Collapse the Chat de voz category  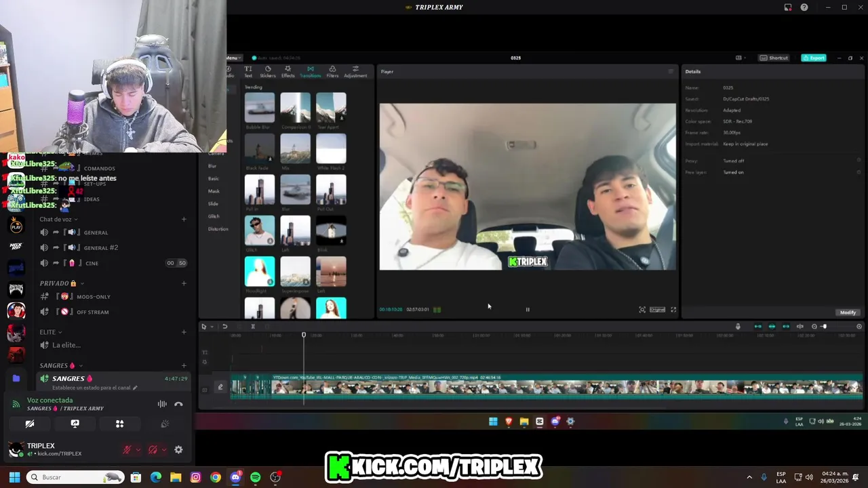58,219
